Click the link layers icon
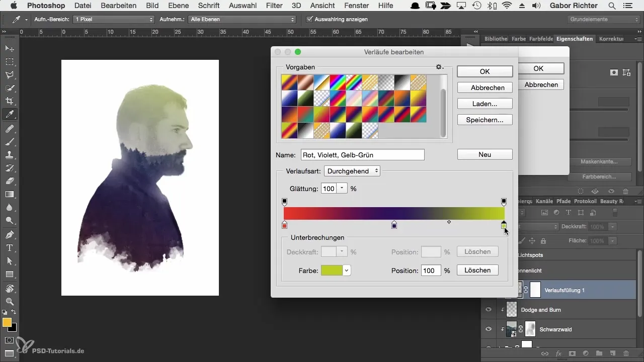The width and height of the screenshot is (644, 362). tap(544, 354)
